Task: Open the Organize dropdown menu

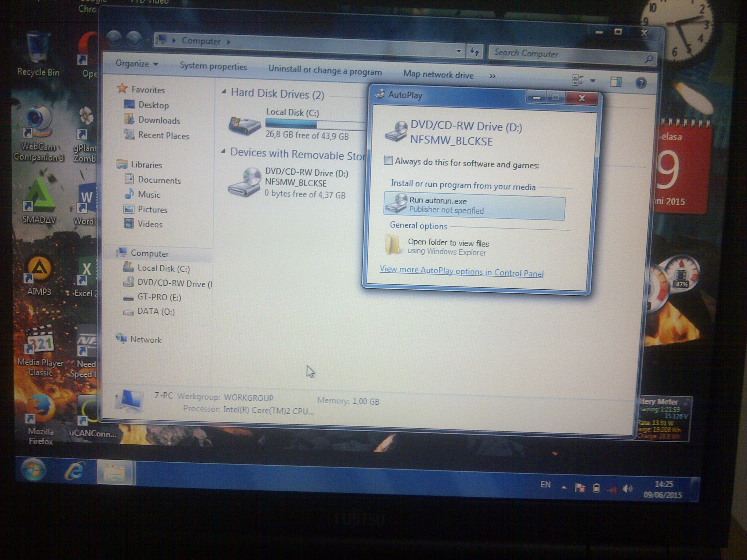Action: click(x=137, y=63)
